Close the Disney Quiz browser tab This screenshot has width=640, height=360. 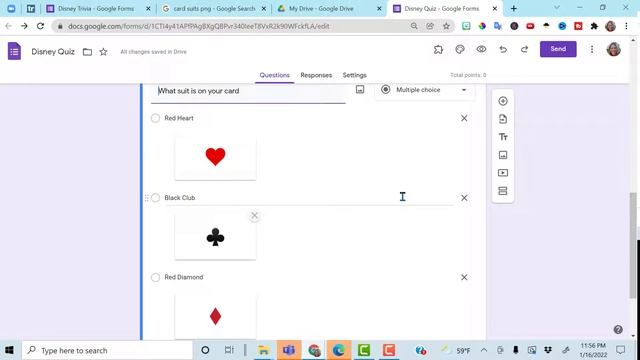[495, 9]
